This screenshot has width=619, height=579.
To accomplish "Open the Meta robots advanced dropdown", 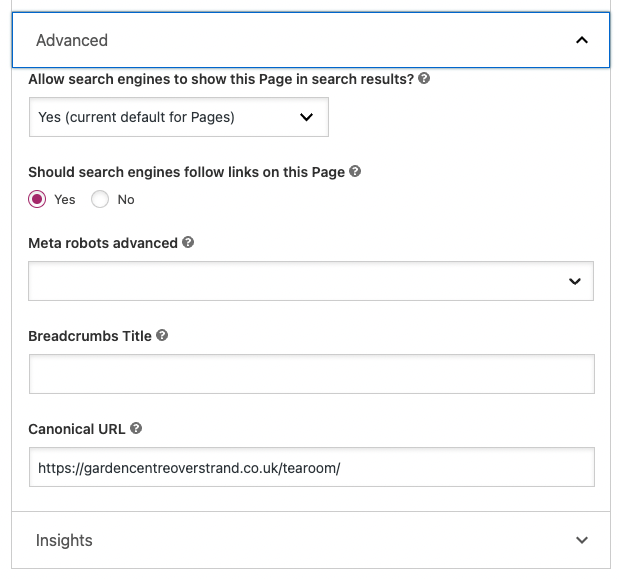I will (x=310, y=281).
